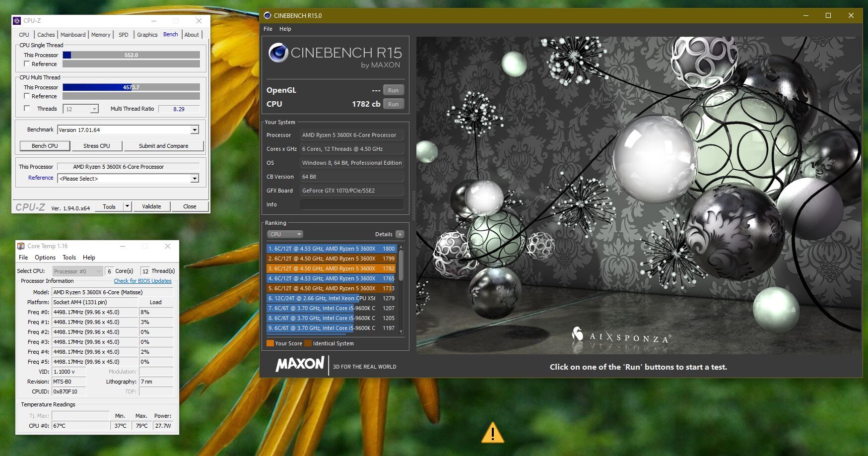Click the brown Identical System legend swatch

tap(308, 343)
